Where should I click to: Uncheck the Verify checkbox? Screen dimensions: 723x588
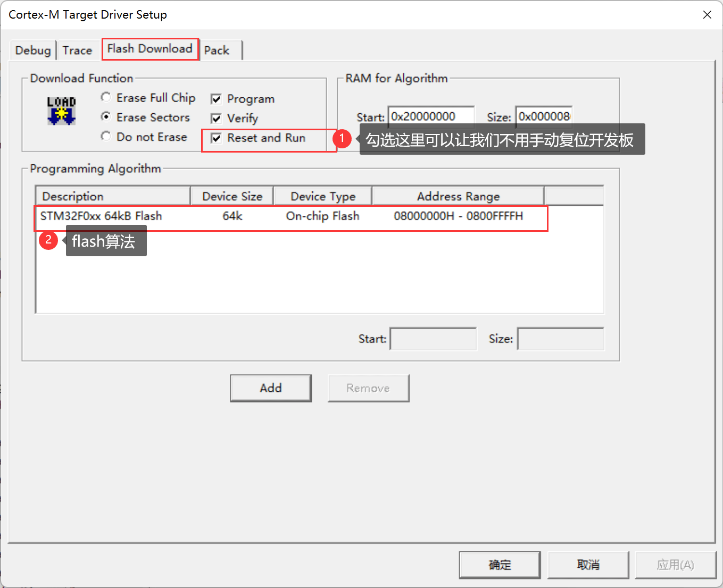(x=217, y=119)
